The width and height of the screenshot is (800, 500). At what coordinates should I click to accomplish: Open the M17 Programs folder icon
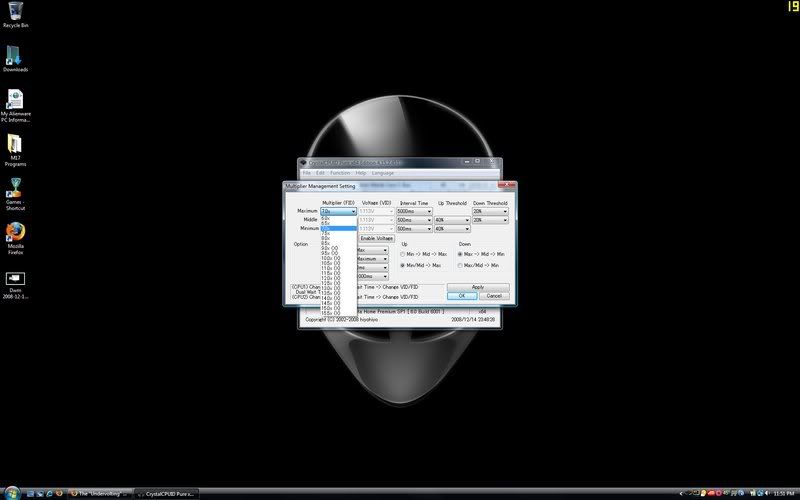pos(15,151)
